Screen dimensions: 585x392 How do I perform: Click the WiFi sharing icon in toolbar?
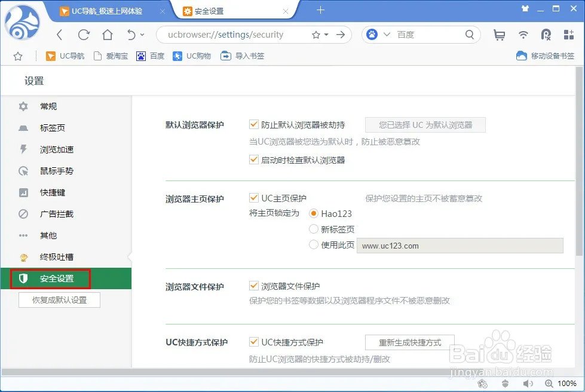(523, 35)
